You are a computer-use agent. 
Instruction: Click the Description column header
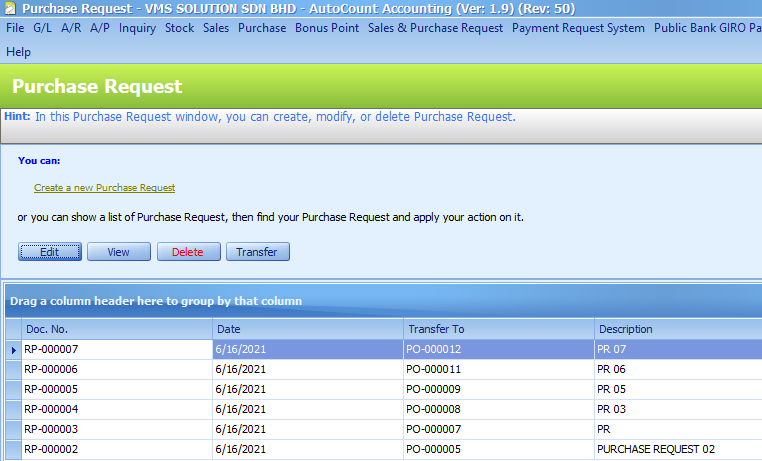[677, 329]
